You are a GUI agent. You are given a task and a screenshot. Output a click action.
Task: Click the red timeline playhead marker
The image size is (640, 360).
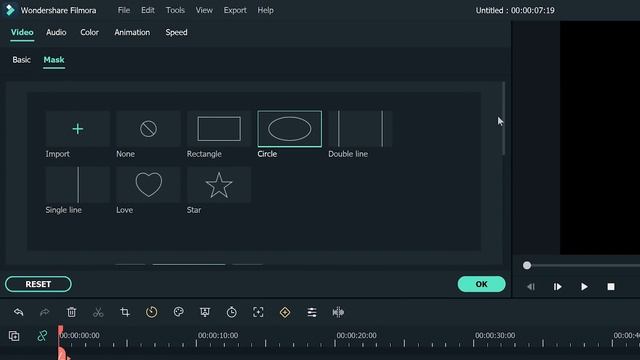(x=60, y=331)
